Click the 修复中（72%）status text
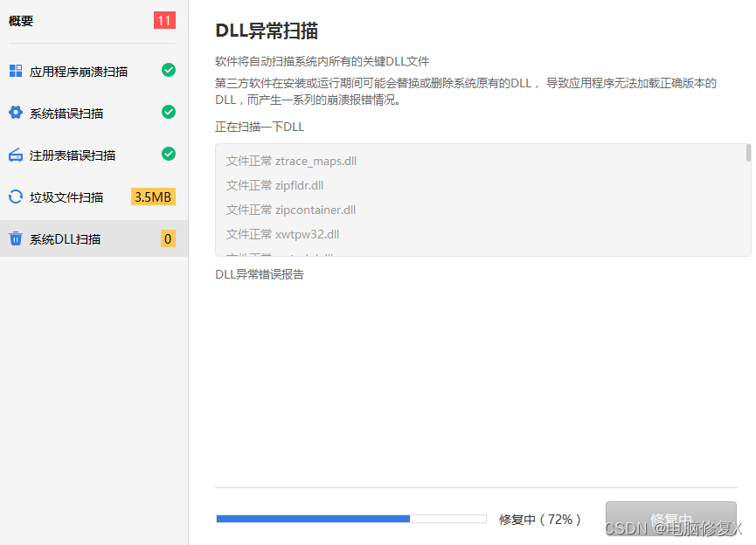This screenshot has width=756, height=545. click(539, 520)
